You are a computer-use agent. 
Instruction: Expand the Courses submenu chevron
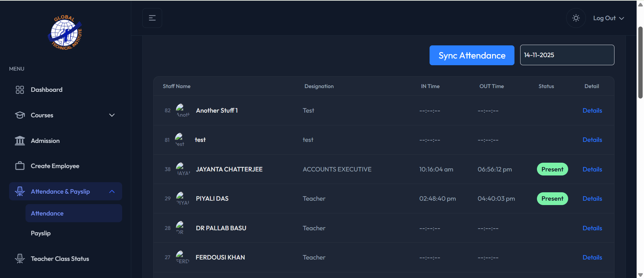tap(112, 115)
